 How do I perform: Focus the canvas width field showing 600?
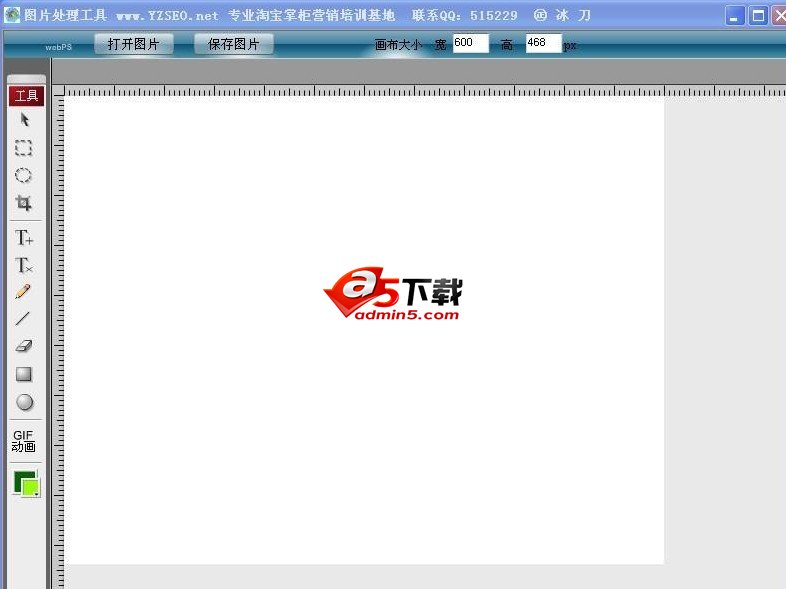(x=470, y=43)
